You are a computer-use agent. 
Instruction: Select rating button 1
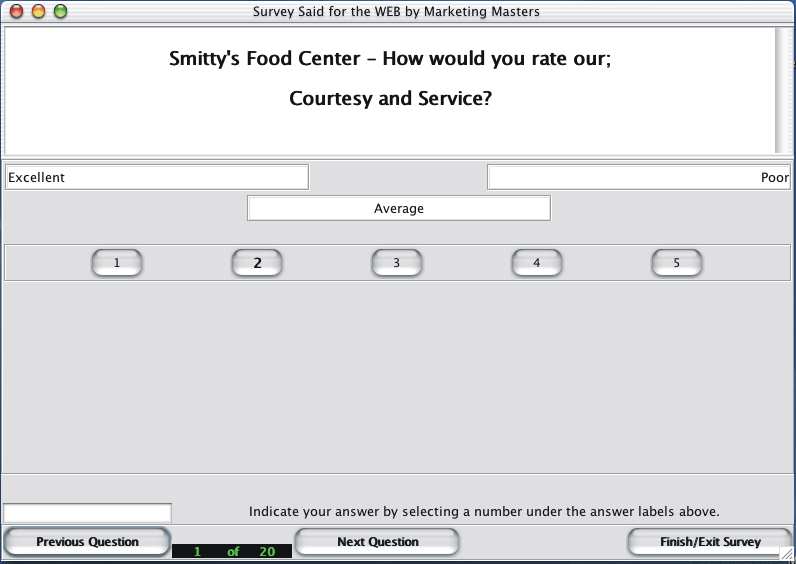click(x=117, y=262)
